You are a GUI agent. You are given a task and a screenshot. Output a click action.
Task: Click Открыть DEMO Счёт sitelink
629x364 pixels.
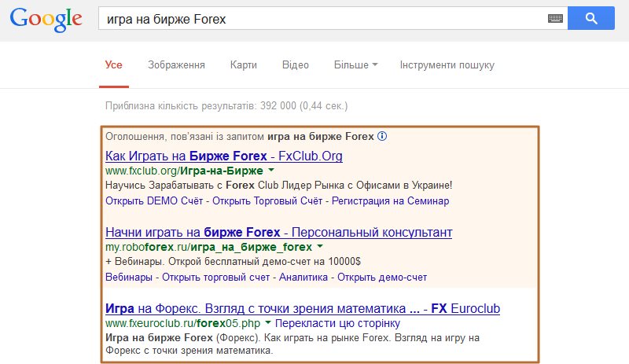(154, 200)
